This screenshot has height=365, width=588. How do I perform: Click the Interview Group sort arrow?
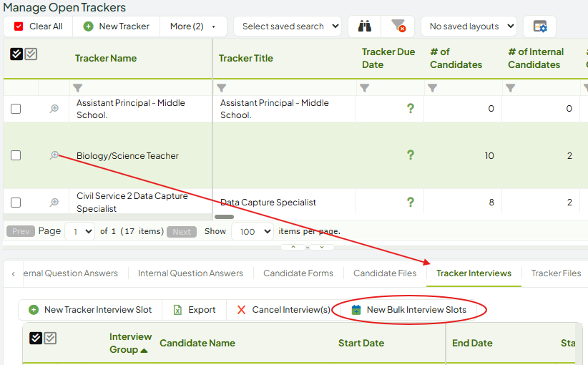[144, 351]
